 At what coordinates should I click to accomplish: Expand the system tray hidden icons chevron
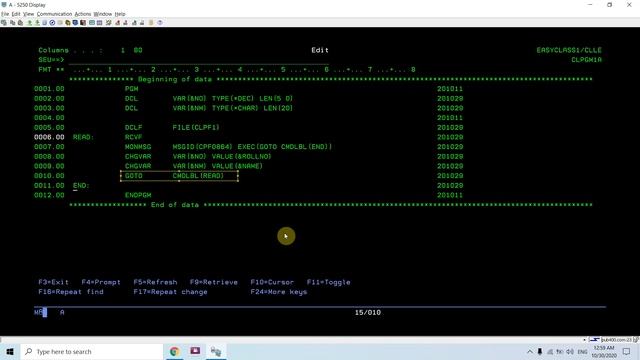pos(529,351)
